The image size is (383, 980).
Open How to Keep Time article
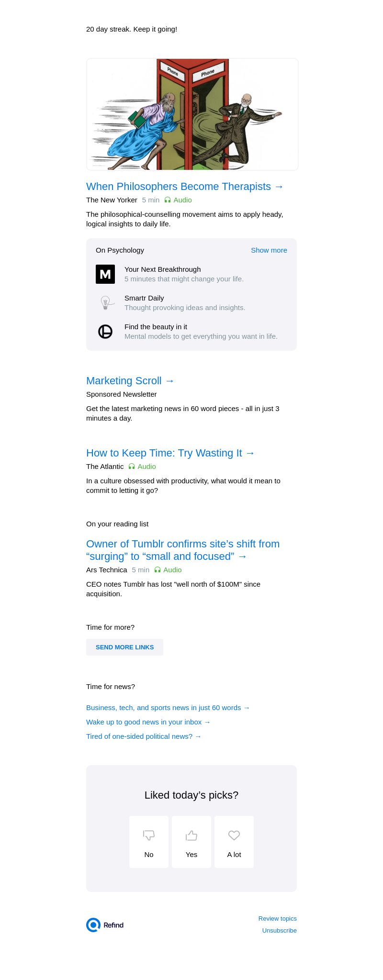170,453
